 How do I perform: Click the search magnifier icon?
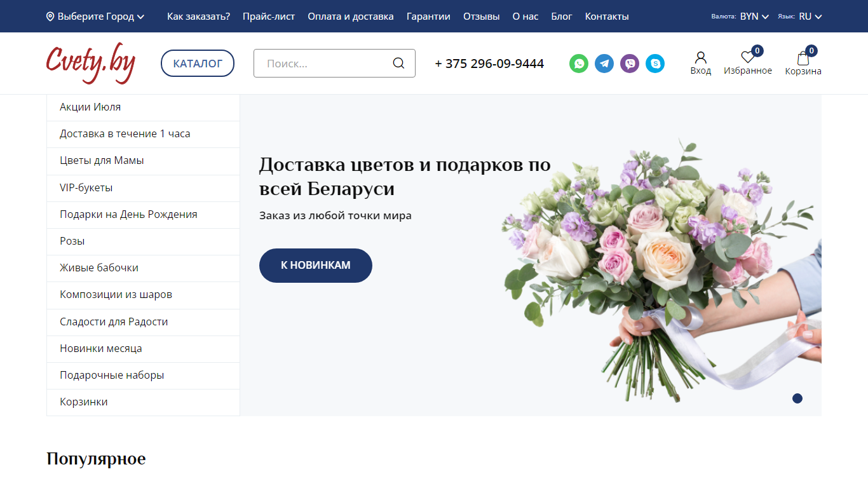[398, 63]
